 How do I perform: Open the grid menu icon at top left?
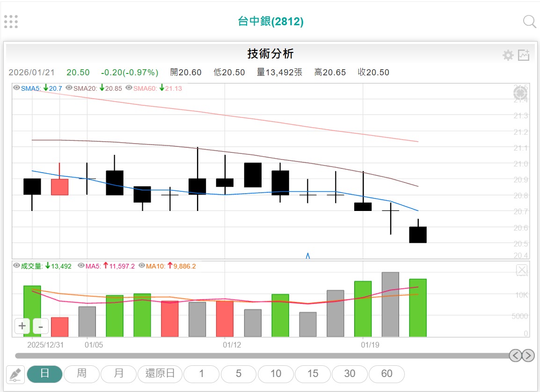11,21
